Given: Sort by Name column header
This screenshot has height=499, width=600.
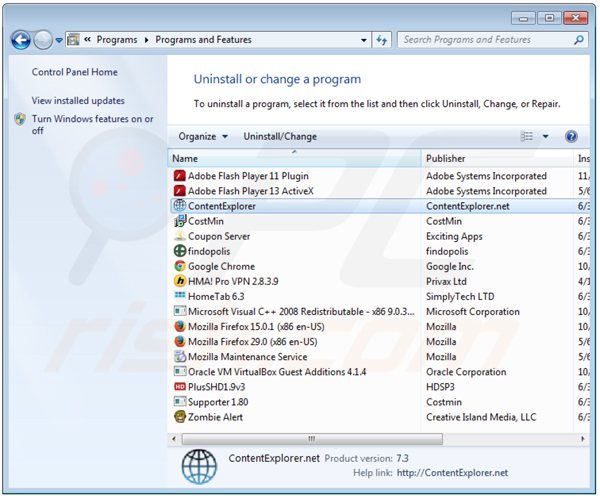Looking at the screenshot, I should point(294,158).
